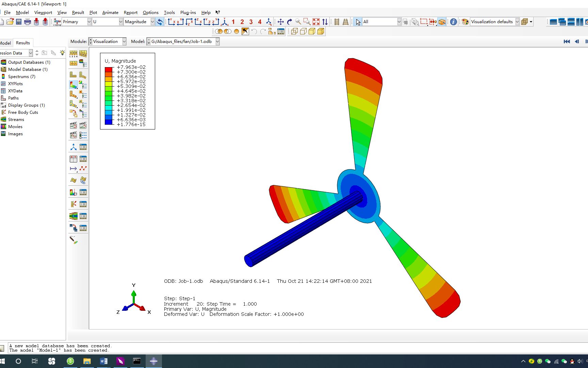The width and height of the screenshot is (588, 368).
Task: Toggle wireframe render style
Action: click(x=295, y=31)
